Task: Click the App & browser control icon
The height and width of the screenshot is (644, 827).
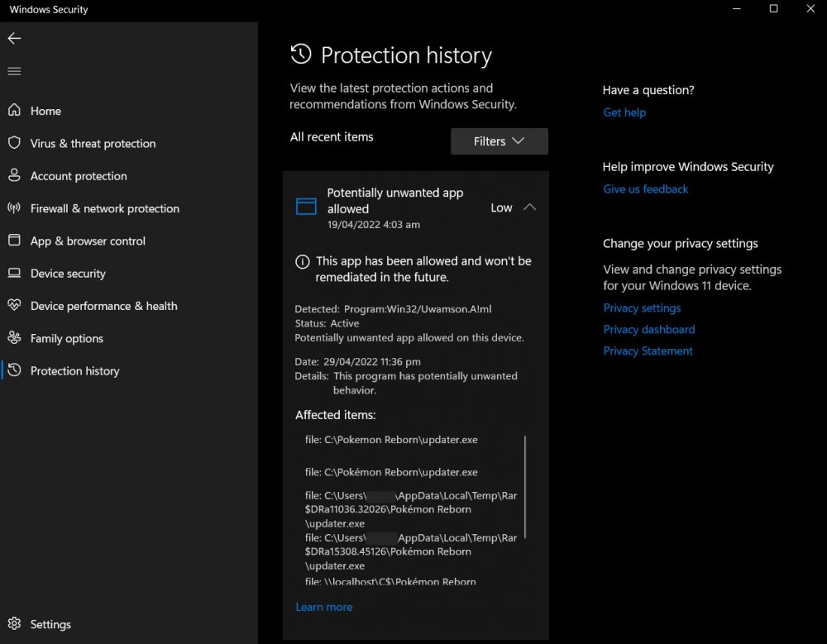Action: pos(14,241)
